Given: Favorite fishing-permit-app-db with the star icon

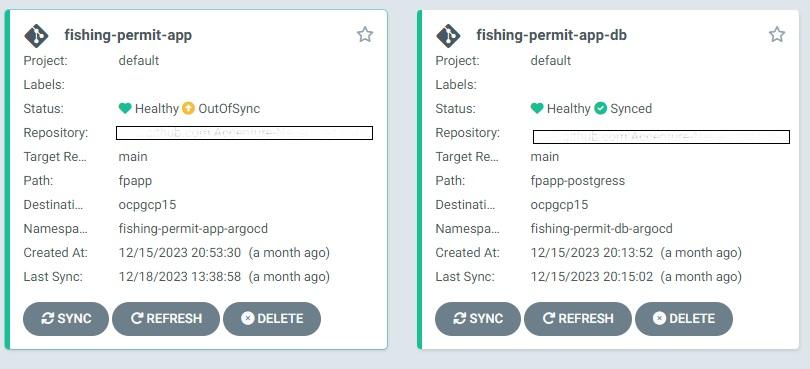Looking at the screenshot, I should point(777,35).
